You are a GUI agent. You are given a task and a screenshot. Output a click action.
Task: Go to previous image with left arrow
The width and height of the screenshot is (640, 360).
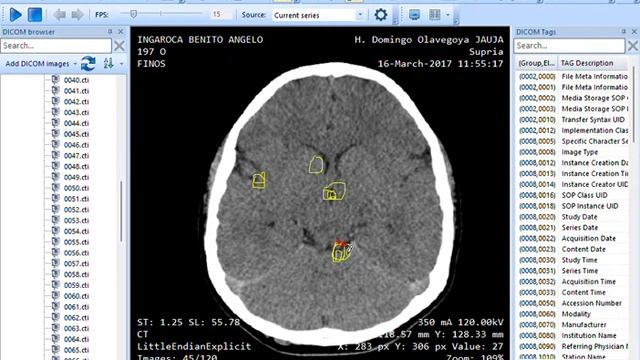pos(60,15)
